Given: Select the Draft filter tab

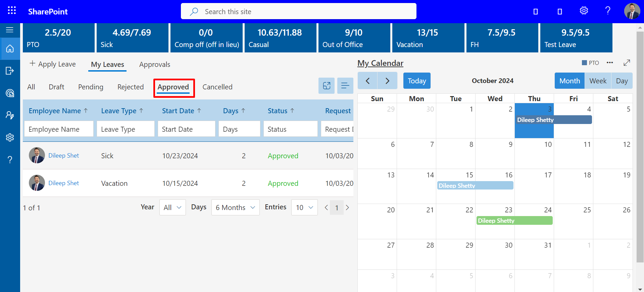Looking at the screenshot, I should 56,87.
